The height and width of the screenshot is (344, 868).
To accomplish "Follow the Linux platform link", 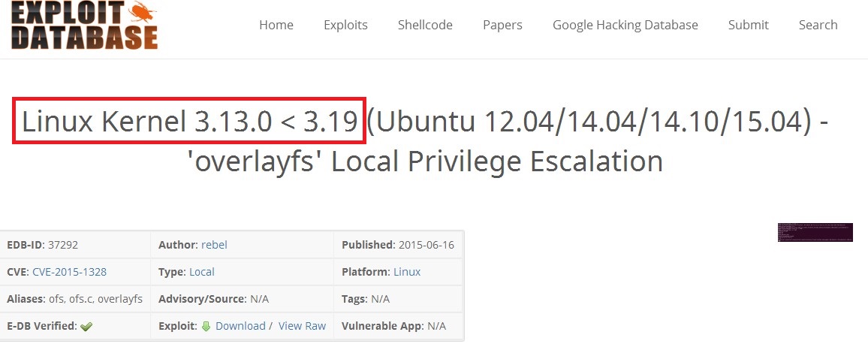I will click(x=407, y=272).
